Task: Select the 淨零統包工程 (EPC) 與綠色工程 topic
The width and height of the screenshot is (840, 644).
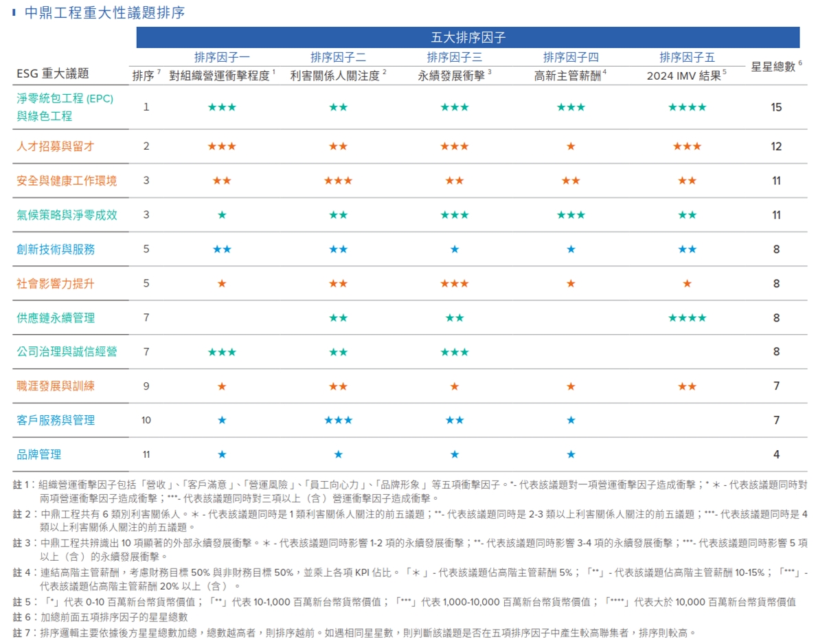Action: [x=65, y=107]
